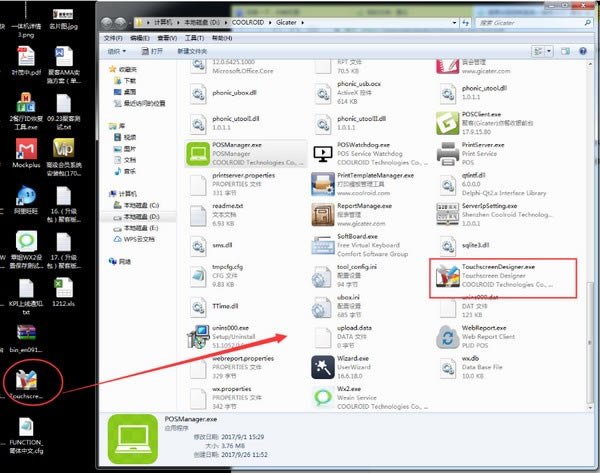This screenshot has height=473, width=600.
Task: Select the PrintServer.exe printer icon
Action: pyautogui.click(x=447, y=154)
